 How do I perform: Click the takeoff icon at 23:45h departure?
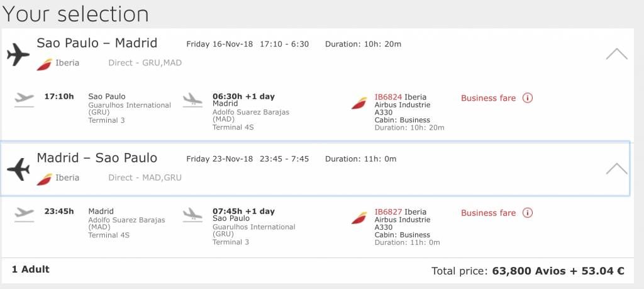pyautogui.click(x=25, y=215)
